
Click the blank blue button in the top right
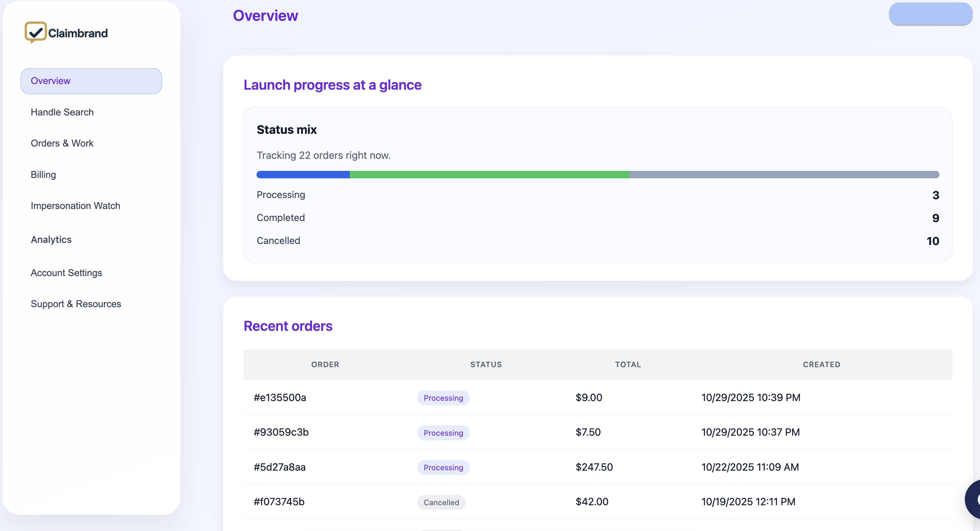[x=931, y=14]
